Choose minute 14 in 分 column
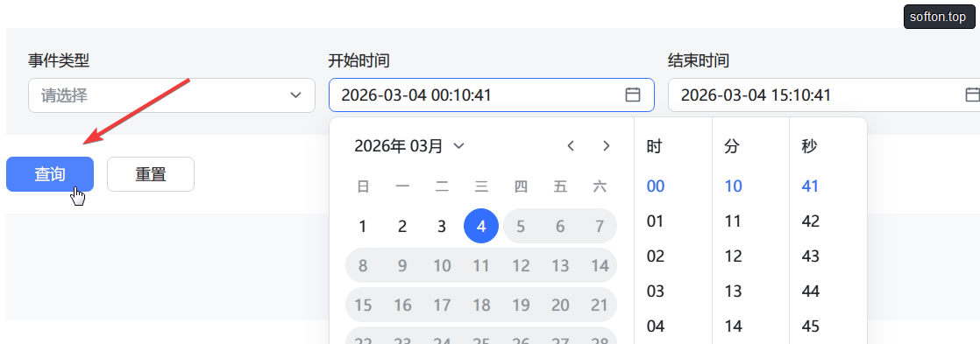The height and width of the screenshot is (344, 980). tap(733, 326)
